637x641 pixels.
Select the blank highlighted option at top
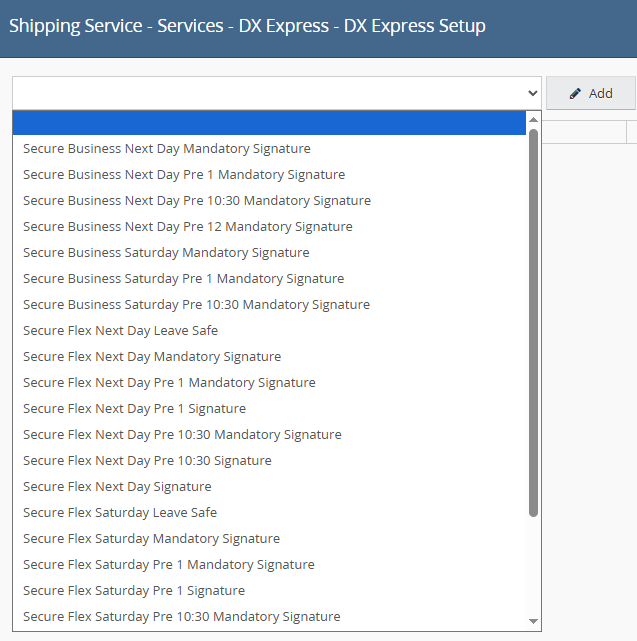(x=269, y=123)
